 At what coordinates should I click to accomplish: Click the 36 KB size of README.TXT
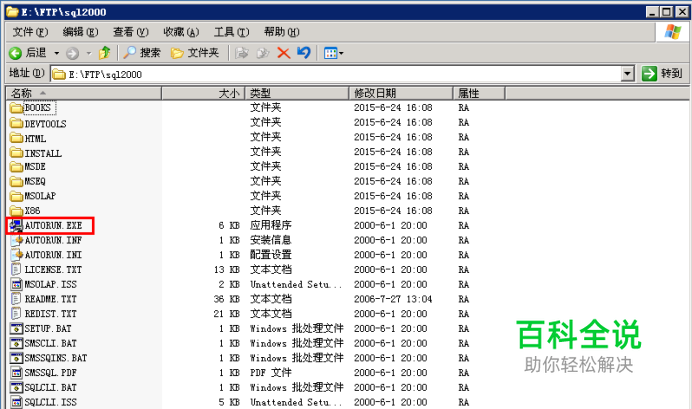226,299
